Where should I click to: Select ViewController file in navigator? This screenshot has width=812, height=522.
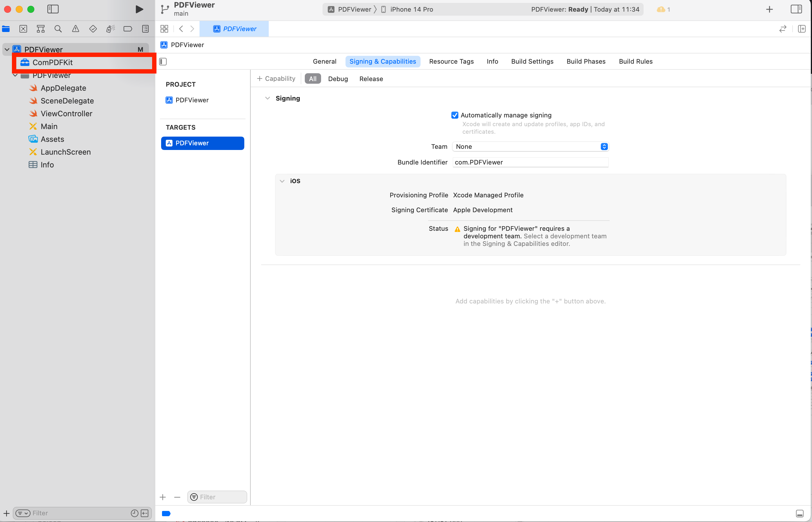tap(66, 114)
